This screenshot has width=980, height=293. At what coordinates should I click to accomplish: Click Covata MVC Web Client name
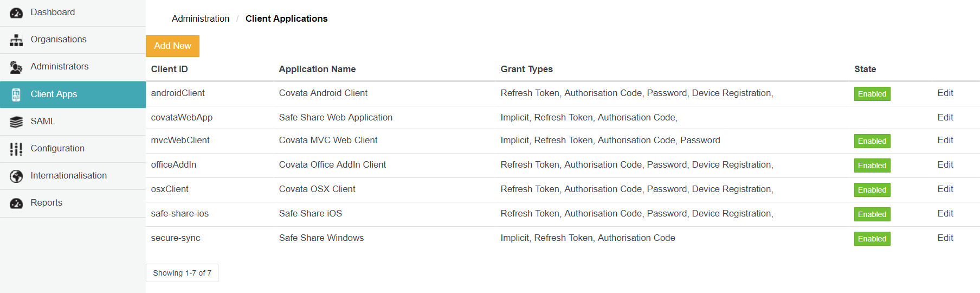[328, 141]
